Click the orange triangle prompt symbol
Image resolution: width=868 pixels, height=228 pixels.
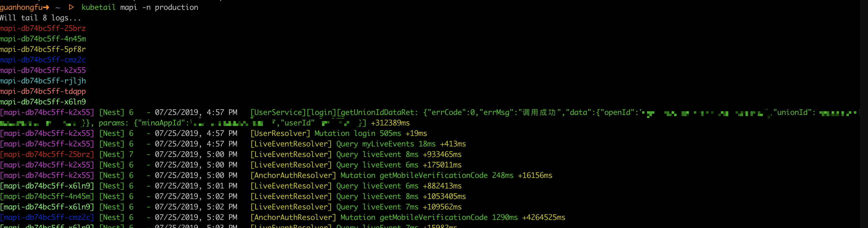tap(71, 7)
